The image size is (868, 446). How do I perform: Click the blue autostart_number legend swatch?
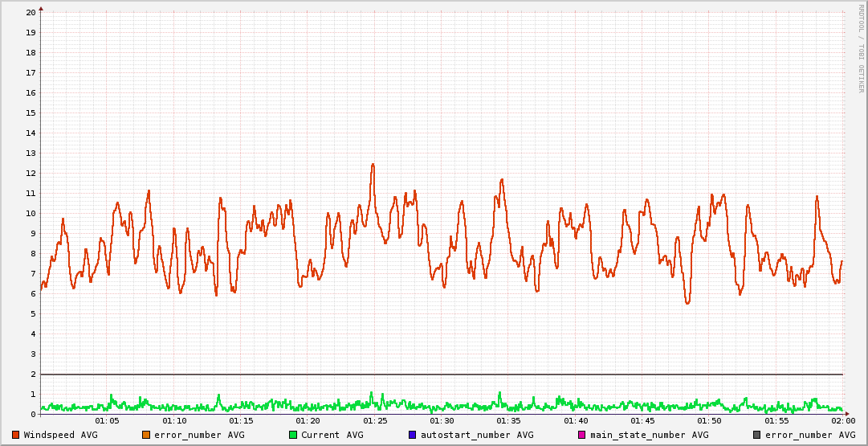click(x=413, y=435)
